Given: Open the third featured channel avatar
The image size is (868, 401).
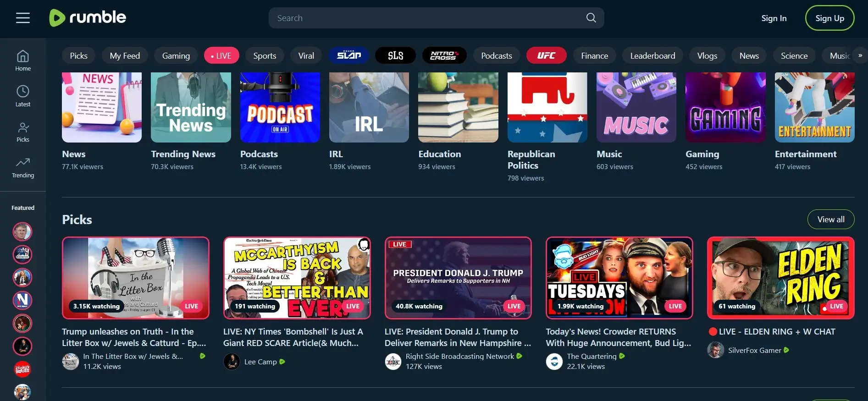Looking at the screenshot, I should (22, 277).
